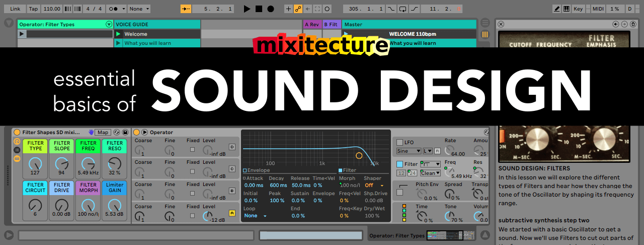Toggle the Loop switch in the top bar
The width and height of the screenshot is (644, 245).
403,9
